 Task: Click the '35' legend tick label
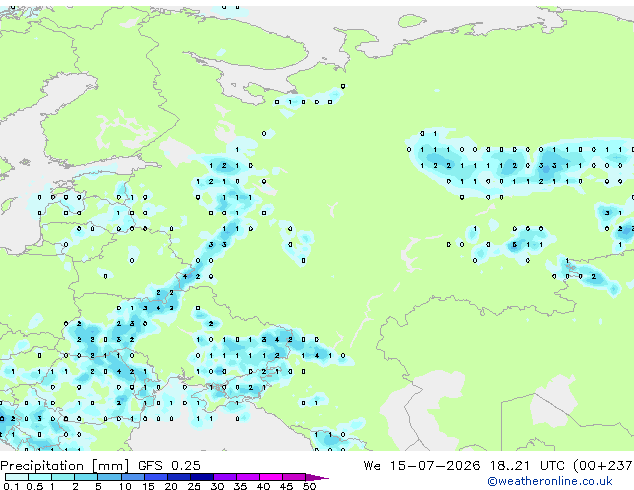(240, 486)
